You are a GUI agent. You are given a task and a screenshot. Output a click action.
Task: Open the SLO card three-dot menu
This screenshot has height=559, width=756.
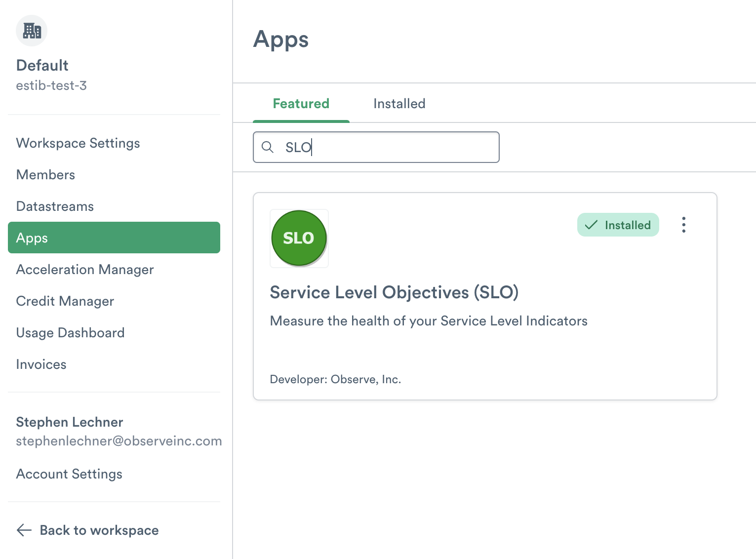coord(684,225)
